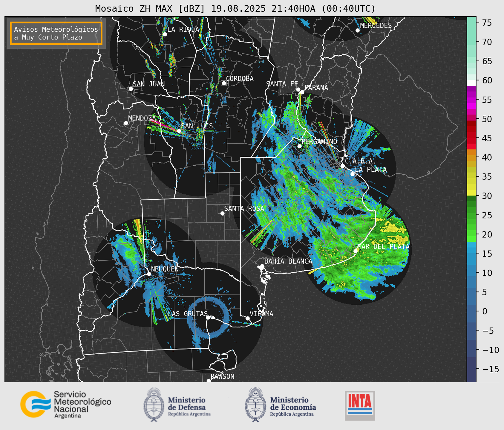Viewport: 504px width, 430px height.
Task: Click the BAHÍA BLANCA label text
Action: point(288,261)
